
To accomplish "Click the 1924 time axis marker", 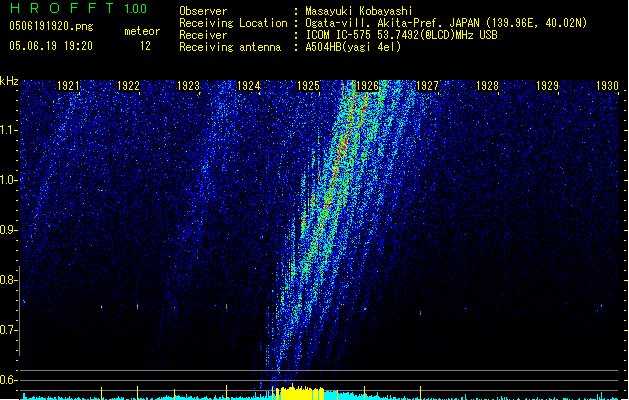I will (x=248, y=86).
